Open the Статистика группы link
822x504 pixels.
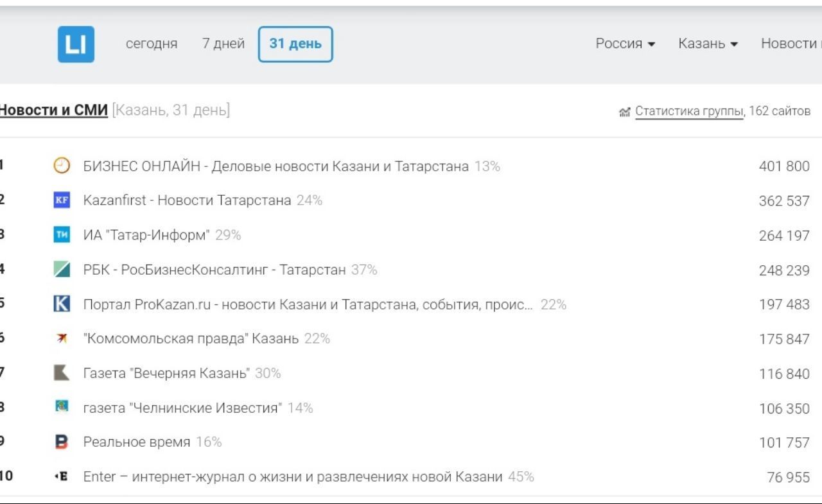tap(688, 112)
